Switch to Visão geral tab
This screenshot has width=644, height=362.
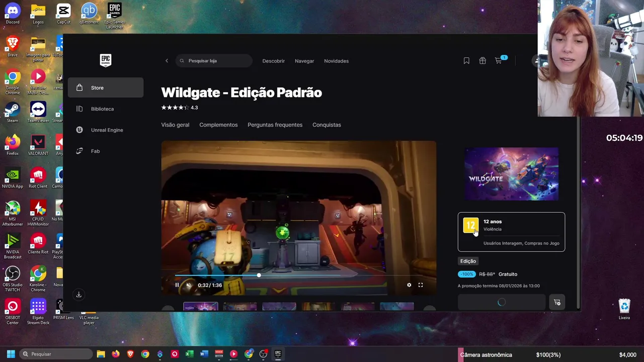point(175,125)
